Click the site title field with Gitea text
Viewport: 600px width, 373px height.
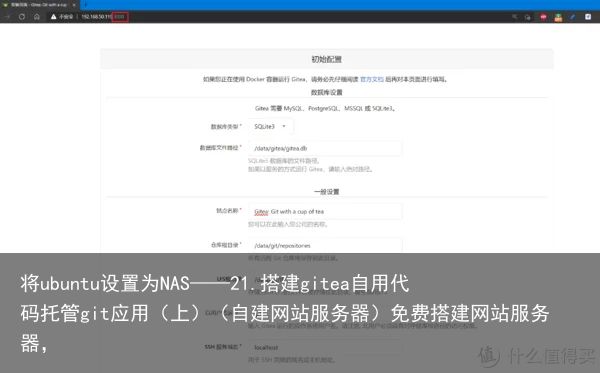click(325, 211)
